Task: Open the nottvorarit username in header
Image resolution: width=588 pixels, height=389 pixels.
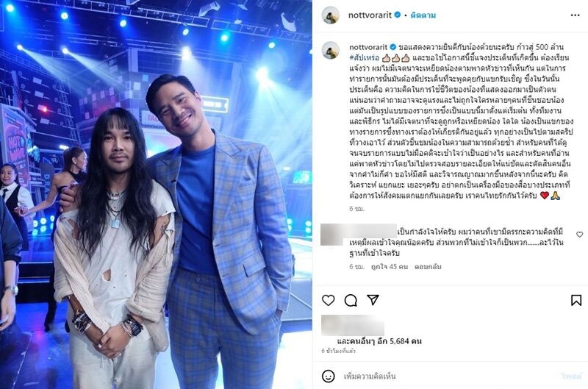Action: click(370, 15)
